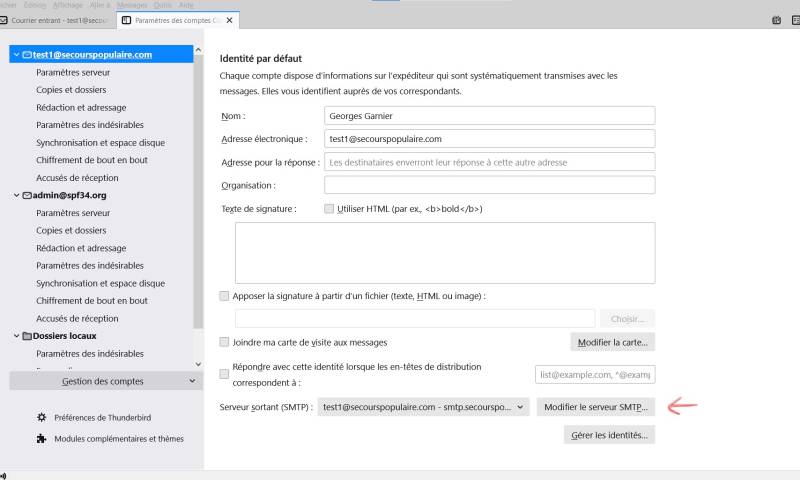Toggle Répondre avec cette identité checkbox
This screenshot has width=800, height=480.
224,374
